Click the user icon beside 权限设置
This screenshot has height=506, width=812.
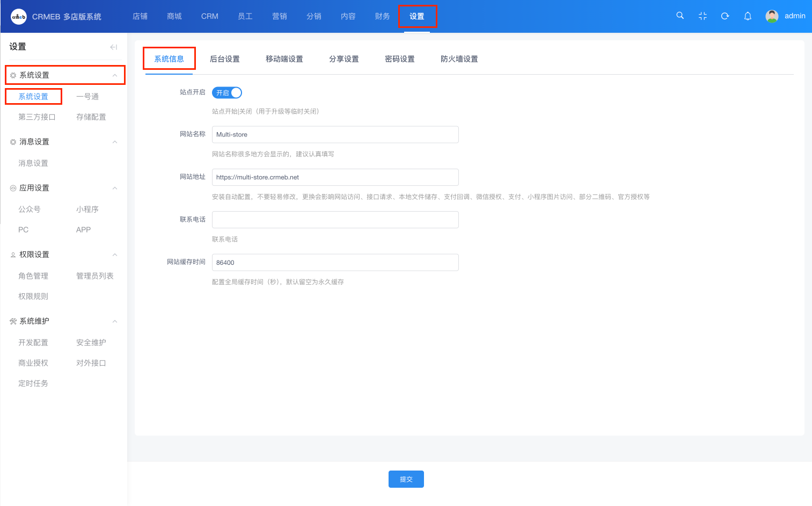pyautogui.click(x=13, y=255)
